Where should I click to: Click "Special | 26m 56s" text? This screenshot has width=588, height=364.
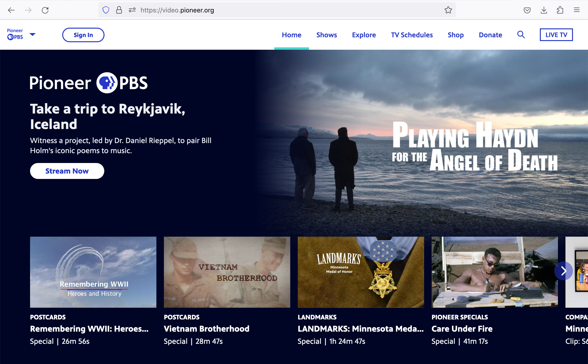59,341
